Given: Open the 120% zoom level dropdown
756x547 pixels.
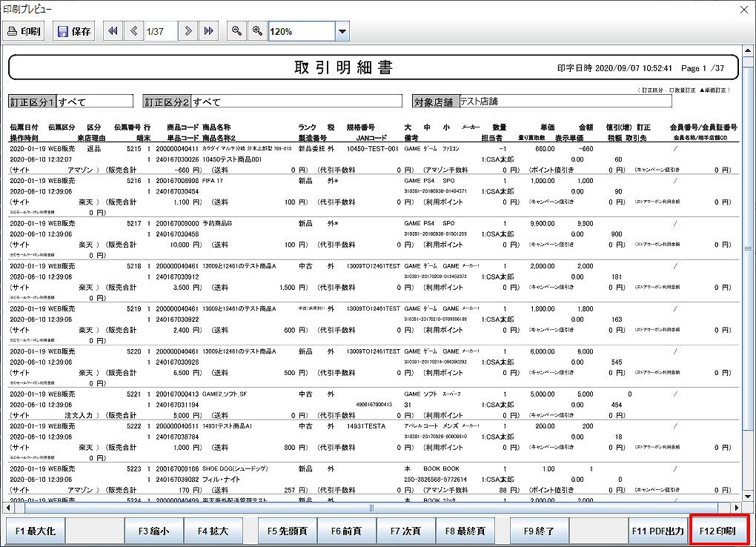Looking at the screenshot, I should coord(342,31).
